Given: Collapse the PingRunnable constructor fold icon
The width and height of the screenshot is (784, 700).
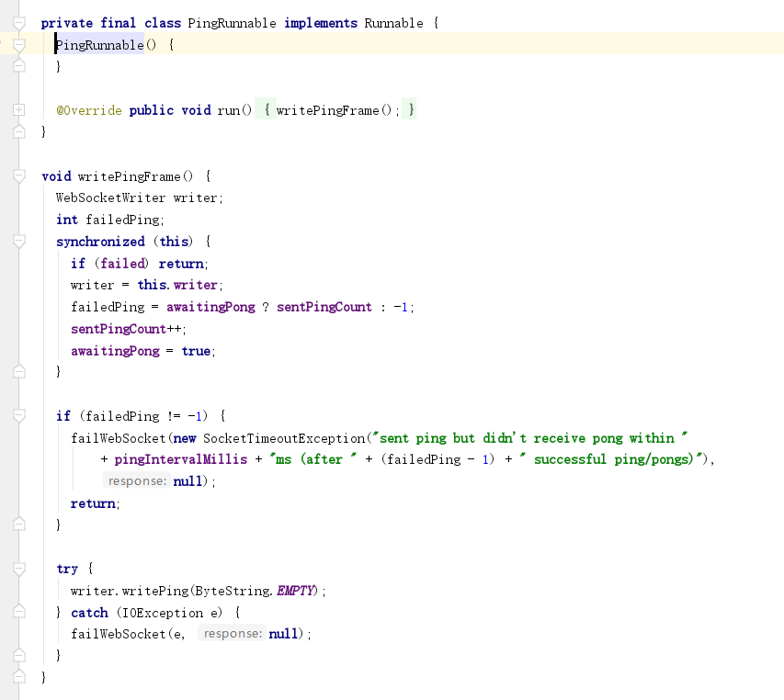Looking at the screenshot, I should pos(18,44).
